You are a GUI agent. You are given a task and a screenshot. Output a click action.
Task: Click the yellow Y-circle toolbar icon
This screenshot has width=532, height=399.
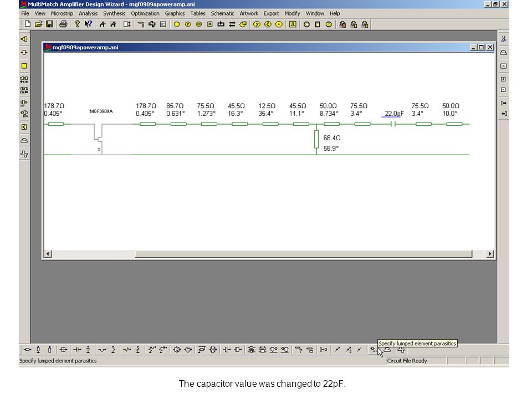[x=257, y=24]
